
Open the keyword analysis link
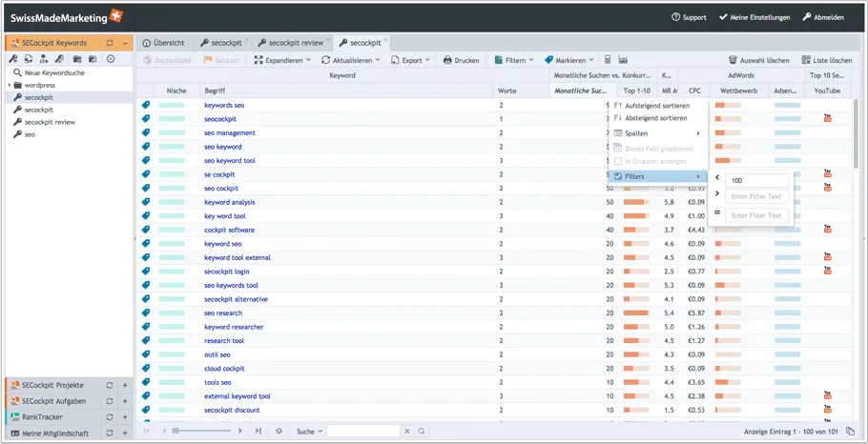[229, 202]
